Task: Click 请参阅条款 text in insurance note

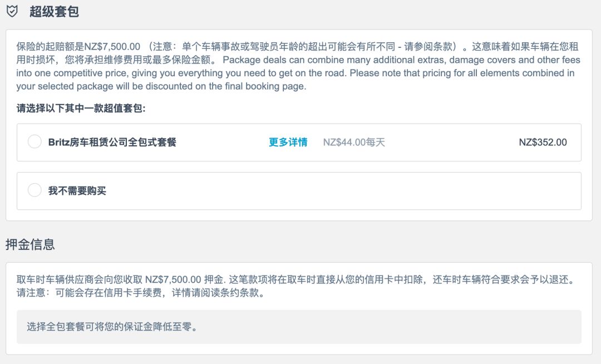Action: tap(428, 47)
